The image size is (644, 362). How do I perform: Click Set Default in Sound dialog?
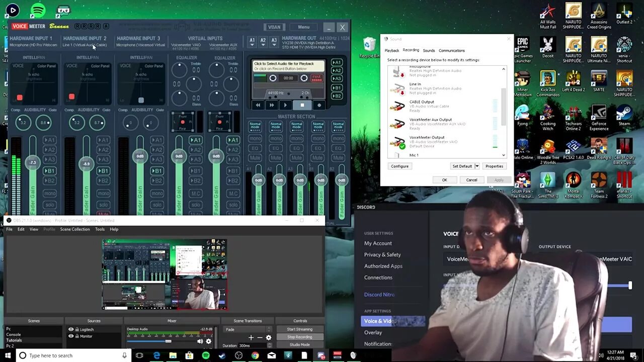pyautogui.click(x=462, y=166)
